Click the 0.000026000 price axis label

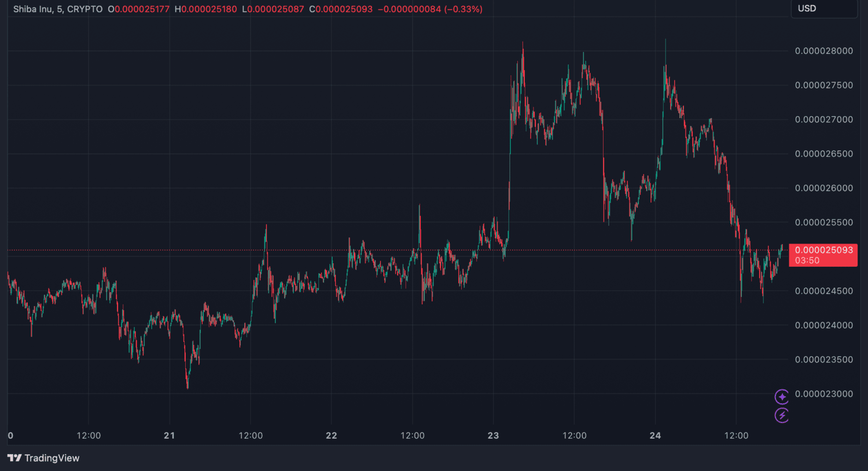coord(823,188)
